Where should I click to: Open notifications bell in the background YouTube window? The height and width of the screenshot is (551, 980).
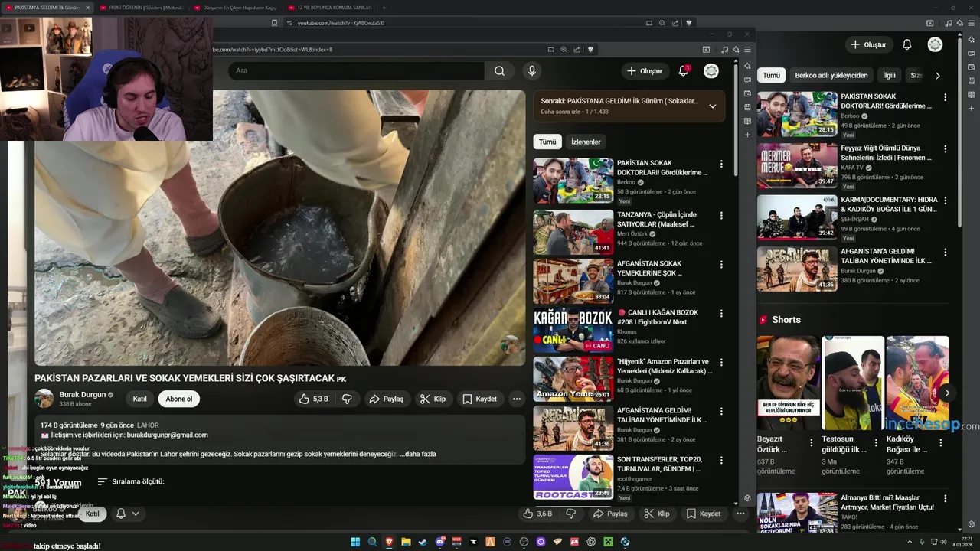[x=907, y=44]
